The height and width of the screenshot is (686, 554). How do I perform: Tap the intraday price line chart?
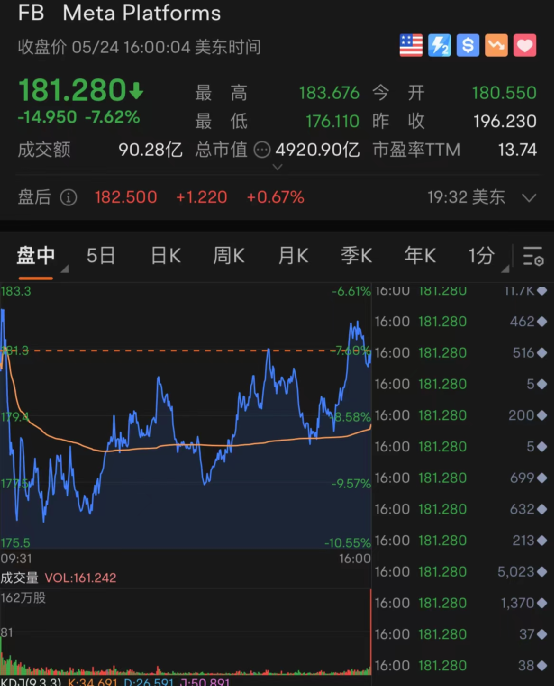pos(186,416)
